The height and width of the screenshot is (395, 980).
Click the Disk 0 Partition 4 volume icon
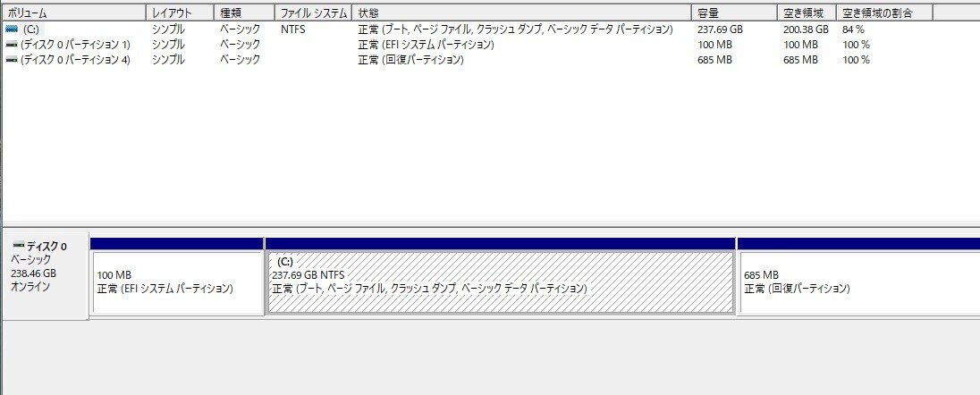coord(12,60)
